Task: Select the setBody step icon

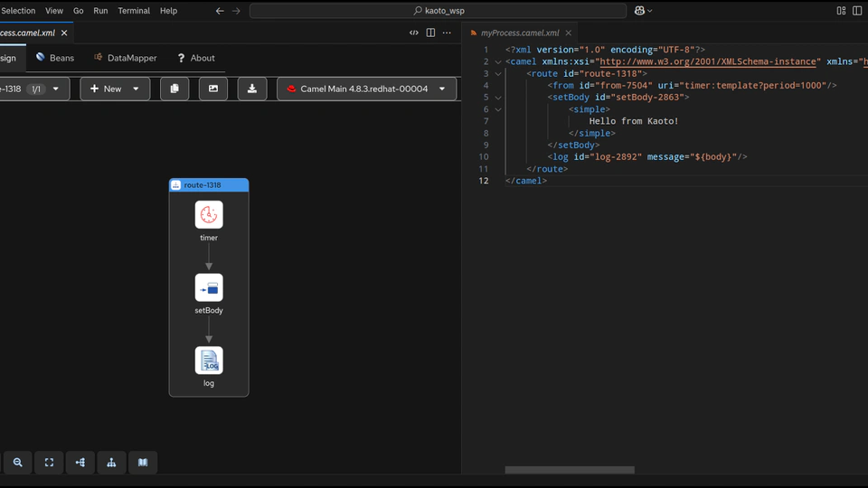Action: 209,287
